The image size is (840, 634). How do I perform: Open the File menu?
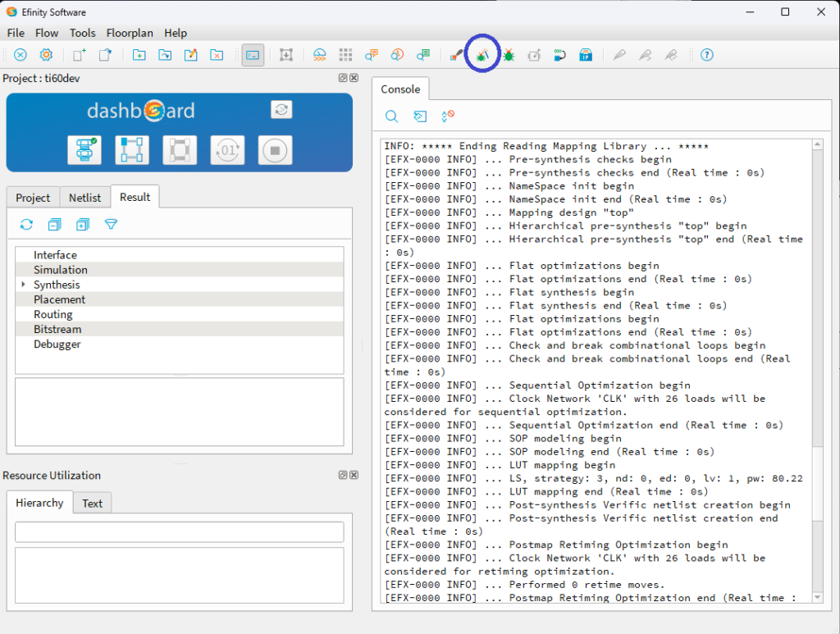[x=16, y=33]
